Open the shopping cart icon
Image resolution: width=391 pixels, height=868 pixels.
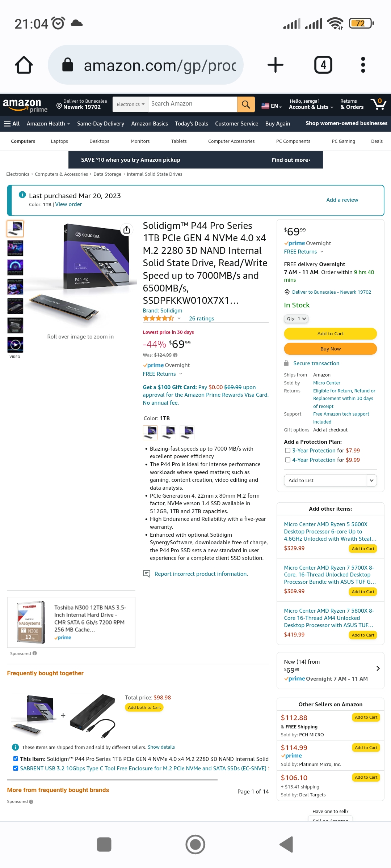coord(378,104)
